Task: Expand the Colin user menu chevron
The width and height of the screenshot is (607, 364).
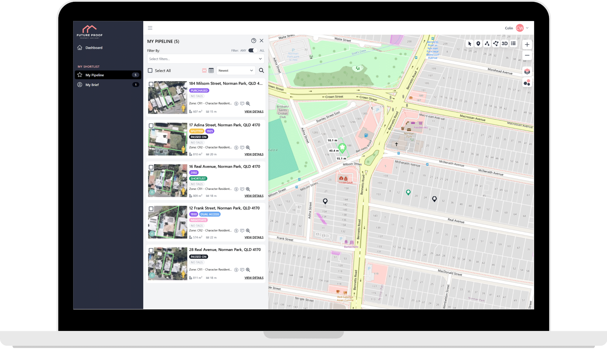Action: [x=527, y=28]
